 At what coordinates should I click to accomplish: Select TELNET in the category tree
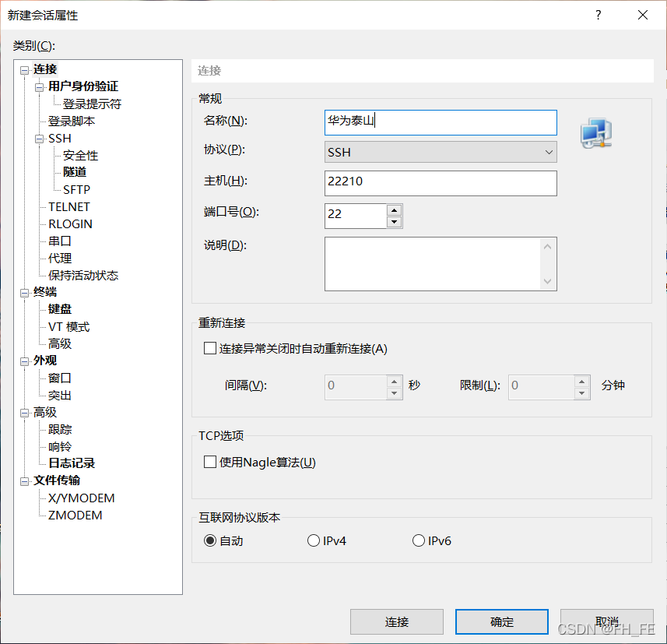(x=69, y=207)
